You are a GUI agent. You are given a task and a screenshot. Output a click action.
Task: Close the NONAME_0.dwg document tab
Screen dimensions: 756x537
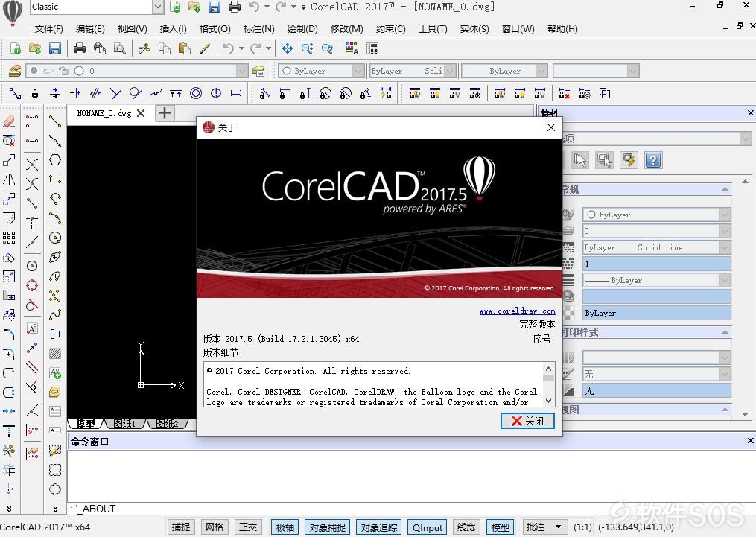point(141,113)
